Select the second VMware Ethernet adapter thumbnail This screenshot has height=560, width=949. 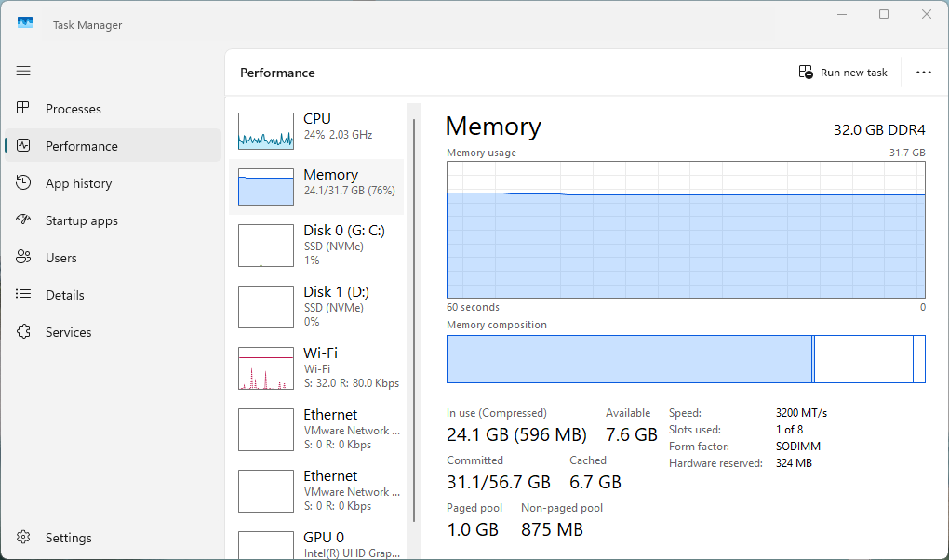coord(266,491)
